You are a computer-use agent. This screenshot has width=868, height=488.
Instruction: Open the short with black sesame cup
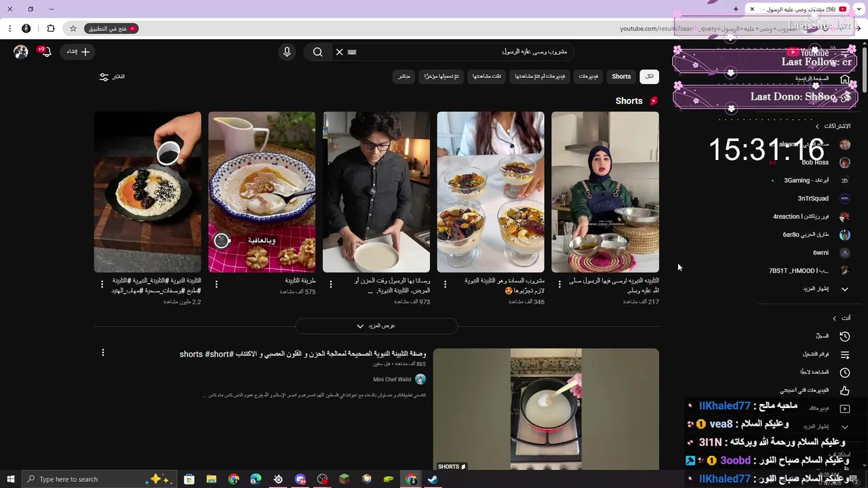147,192
